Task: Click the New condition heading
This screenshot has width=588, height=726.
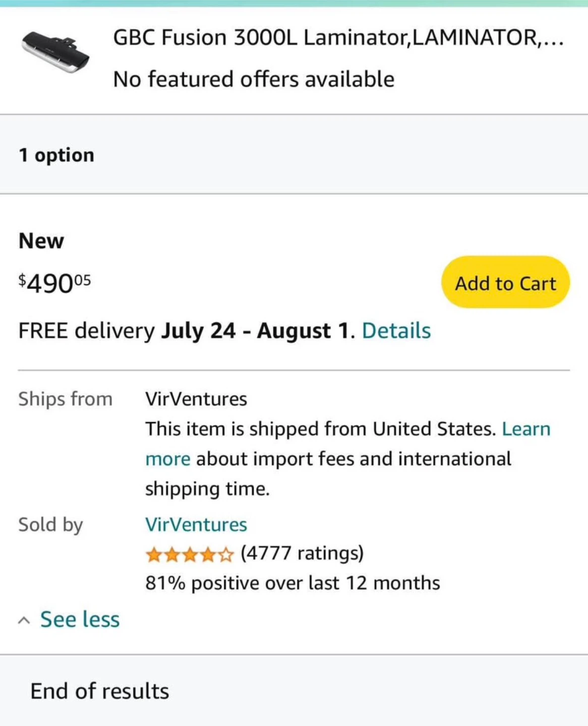Action: (x=41, y=240)
